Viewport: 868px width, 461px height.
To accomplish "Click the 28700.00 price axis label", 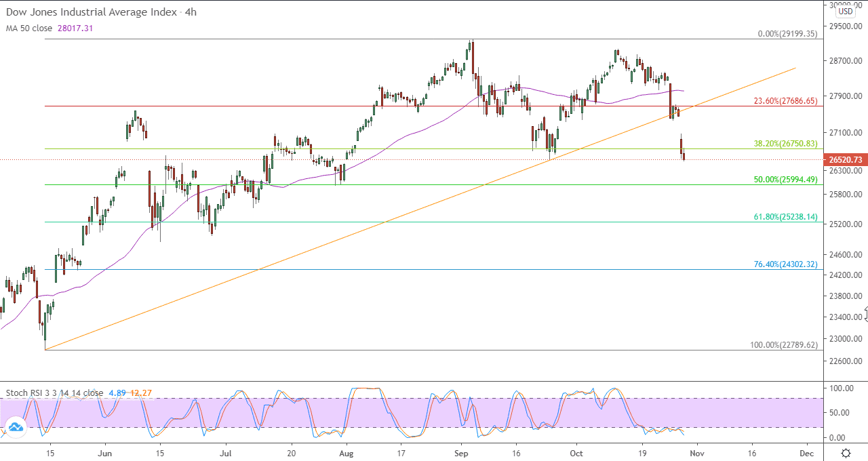I will 845,61.
